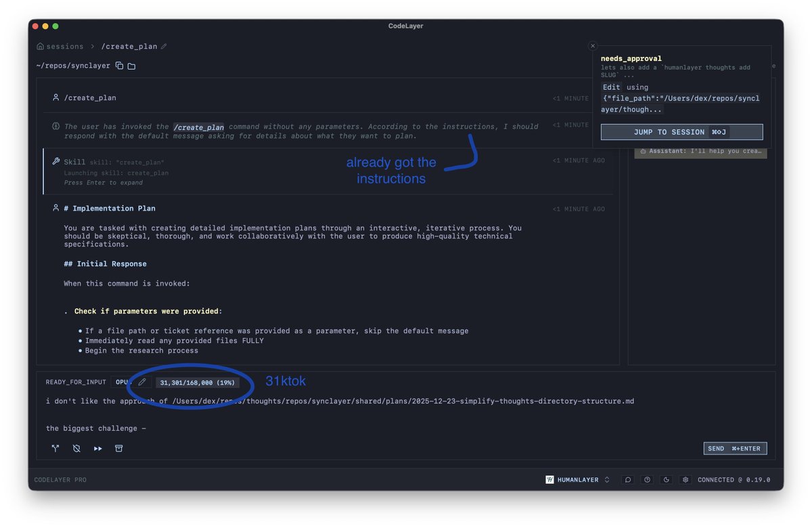Open the synclayer folder icon in header
812x528 pixels.
131,66
